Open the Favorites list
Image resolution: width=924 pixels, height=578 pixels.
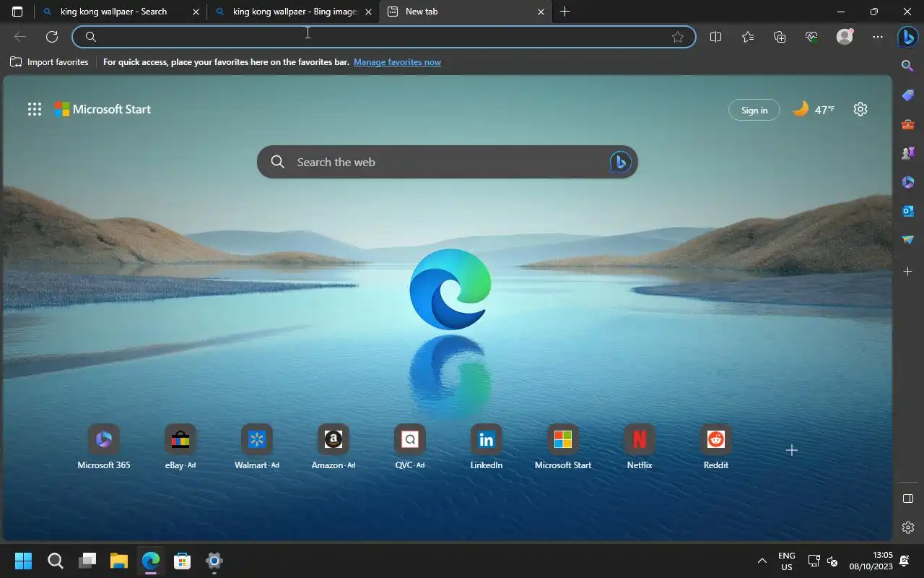748,37
